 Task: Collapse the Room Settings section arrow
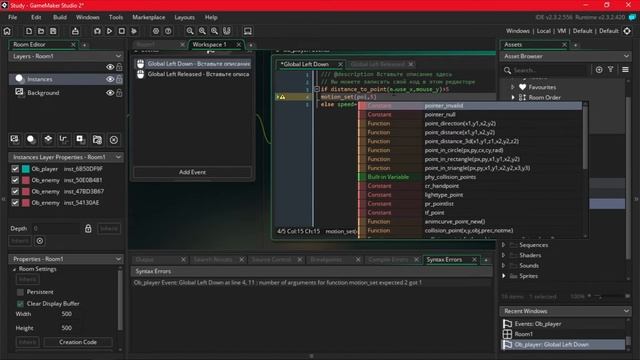(x=14, y=269)
